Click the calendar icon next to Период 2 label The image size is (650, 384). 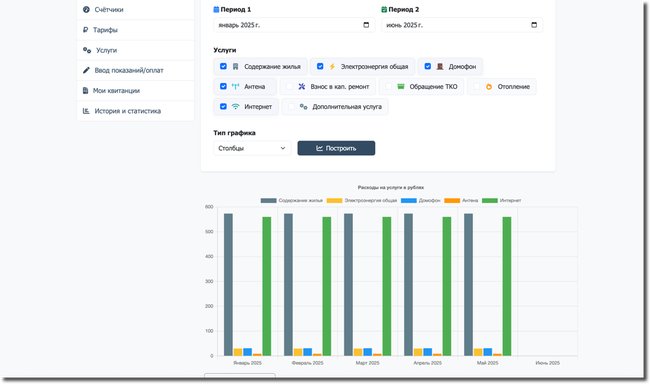384,9
